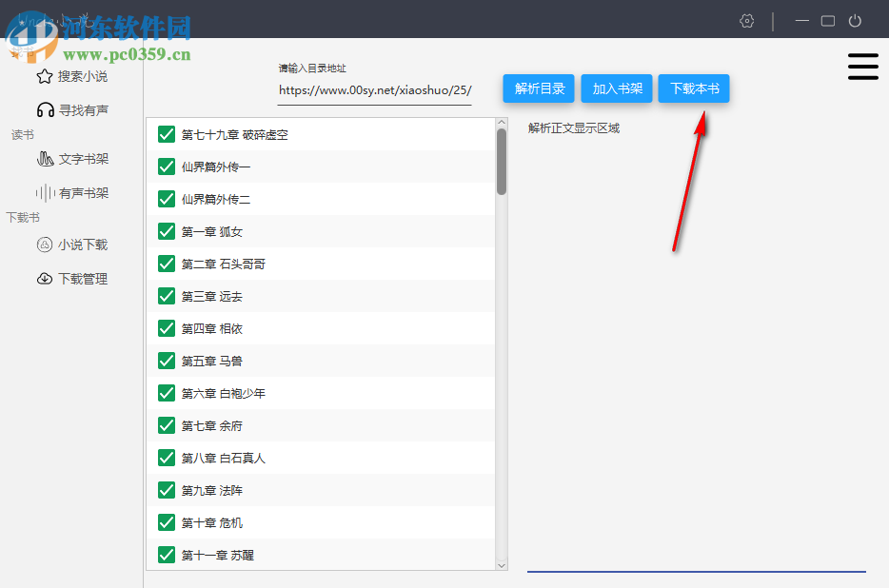
Task: Click the 小说下载 cloud icon
Action: [46, 244]
